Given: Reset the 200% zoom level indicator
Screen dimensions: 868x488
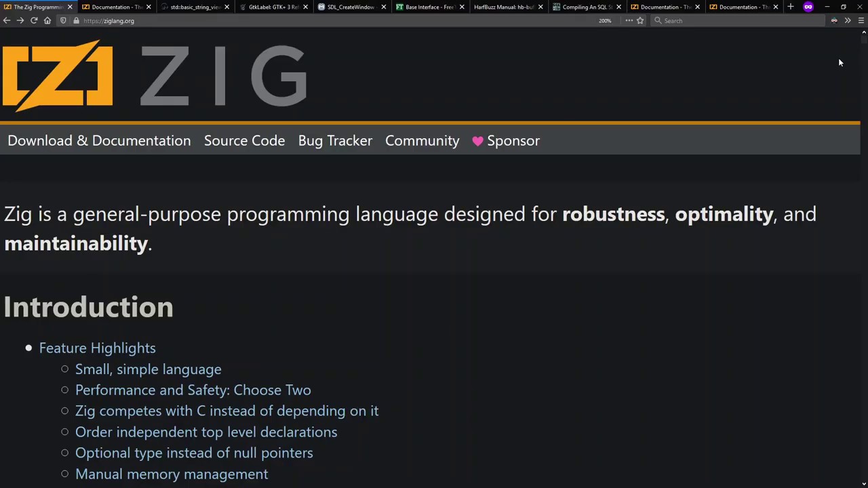Looking at the screenshot, I should (x=605, y=20).
